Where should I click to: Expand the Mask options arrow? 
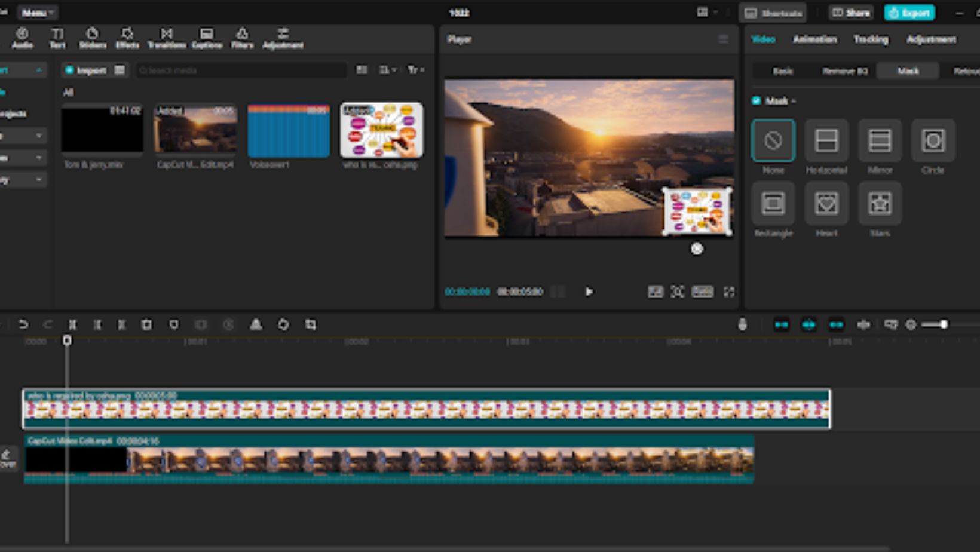[794, 101]
